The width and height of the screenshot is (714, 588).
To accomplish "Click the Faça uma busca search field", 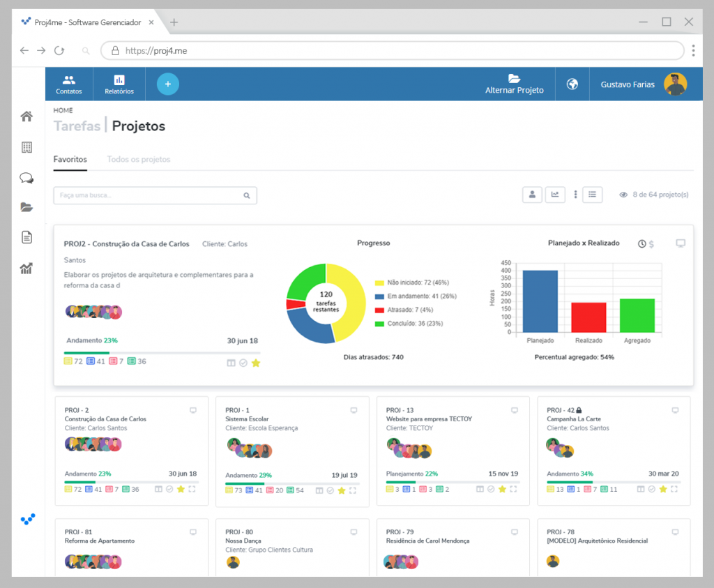I will (x=155, y=195).
